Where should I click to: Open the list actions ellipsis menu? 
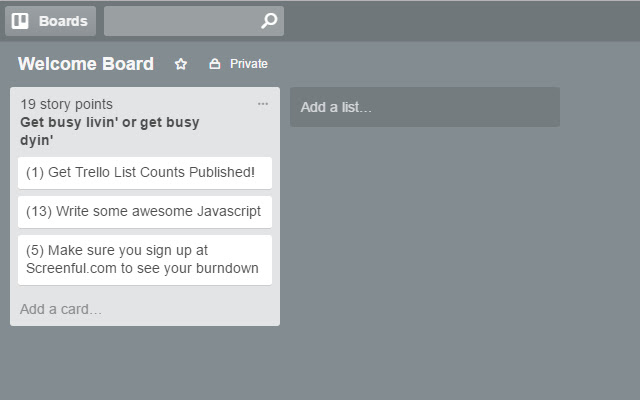[263, 104]
